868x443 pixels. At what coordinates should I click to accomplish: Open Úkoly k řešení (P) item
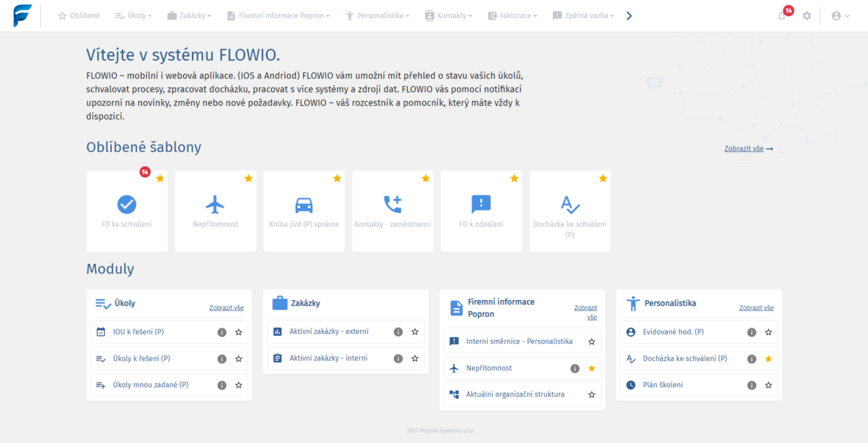(x=169, y=359)
